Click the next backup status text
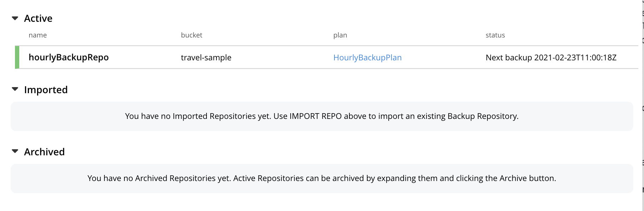Image resolution: width=644 pixels, height=211 pixels. click(551, 57)
